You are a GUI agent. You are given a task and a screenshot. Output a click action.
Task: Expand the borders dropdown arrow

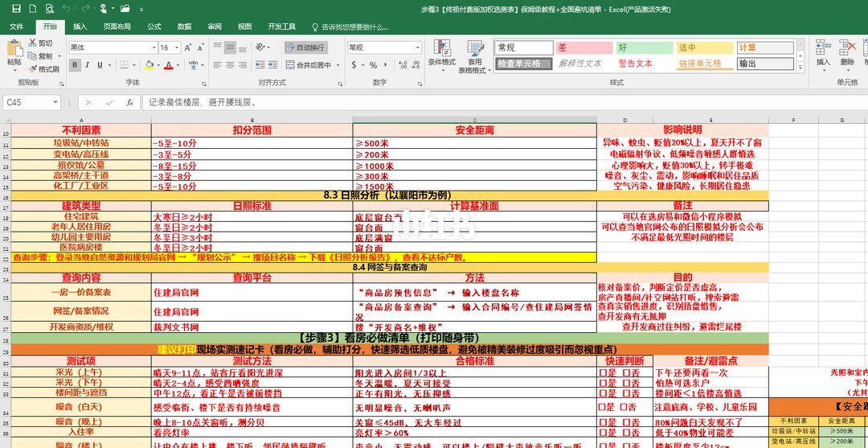(x=134, y=65)
